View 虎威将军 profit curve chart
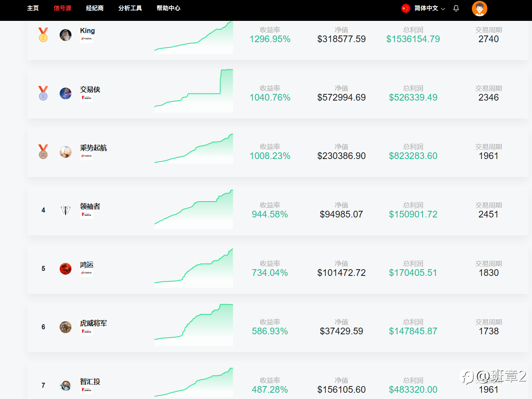Image resolution: width=532 pixels, height=399 pixels. 194,325
